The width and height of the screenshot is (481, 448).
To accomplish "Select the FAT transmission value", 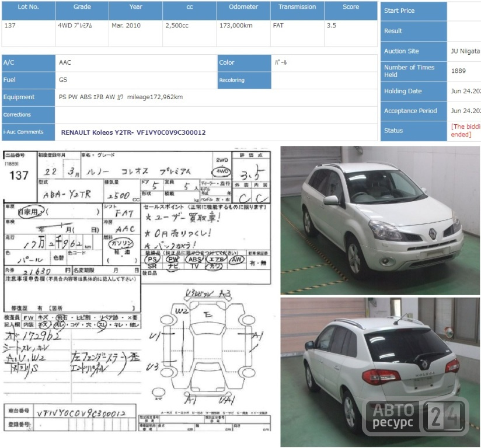I will pyautogui.click(x=278, y=26).
